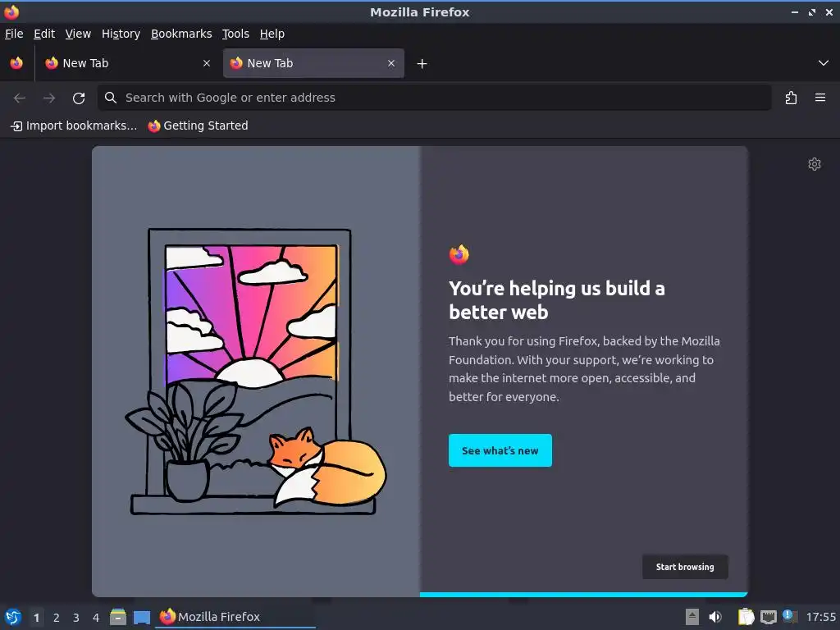Go back one page
Screen dimensions: 840x630
click(x=20, y=98)
